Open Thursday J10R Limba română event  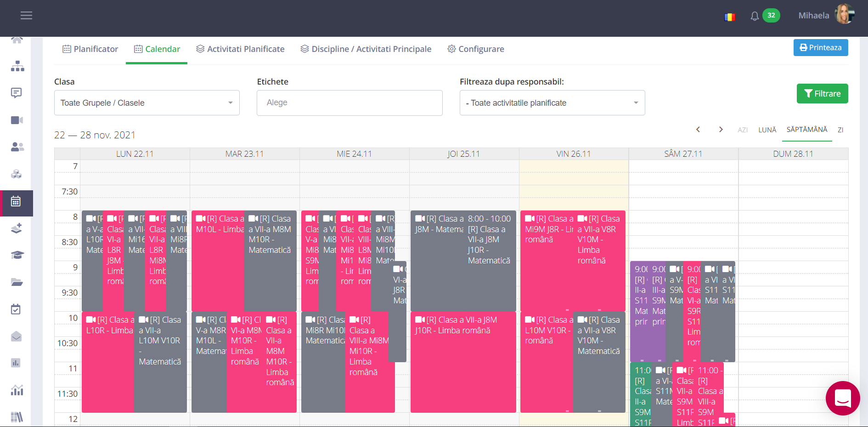coord(463,362)
